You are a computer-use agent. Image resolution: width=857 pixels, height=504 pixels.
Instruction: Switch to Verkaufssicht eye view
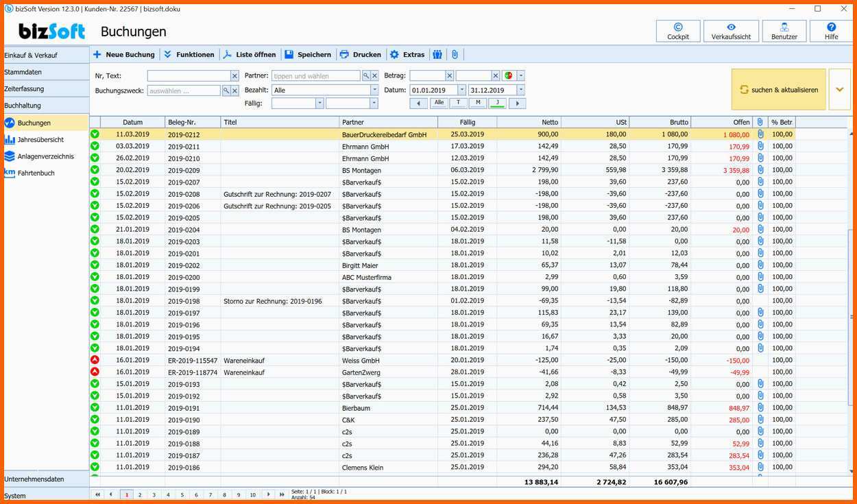(x=731, y=31)
